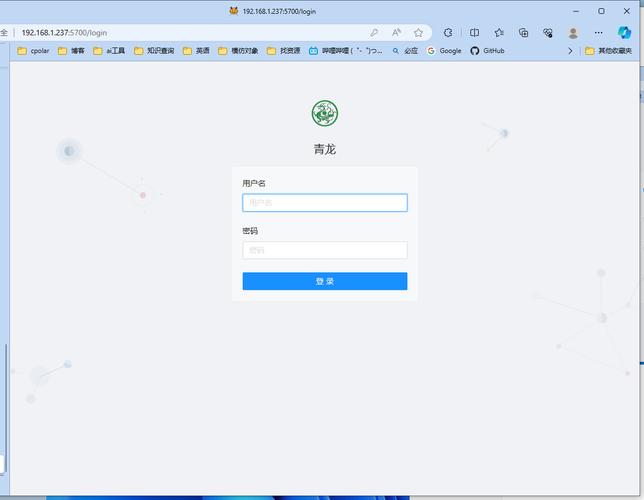
Task: Open the browser Extensions icon
Action: tap(448, 33)
